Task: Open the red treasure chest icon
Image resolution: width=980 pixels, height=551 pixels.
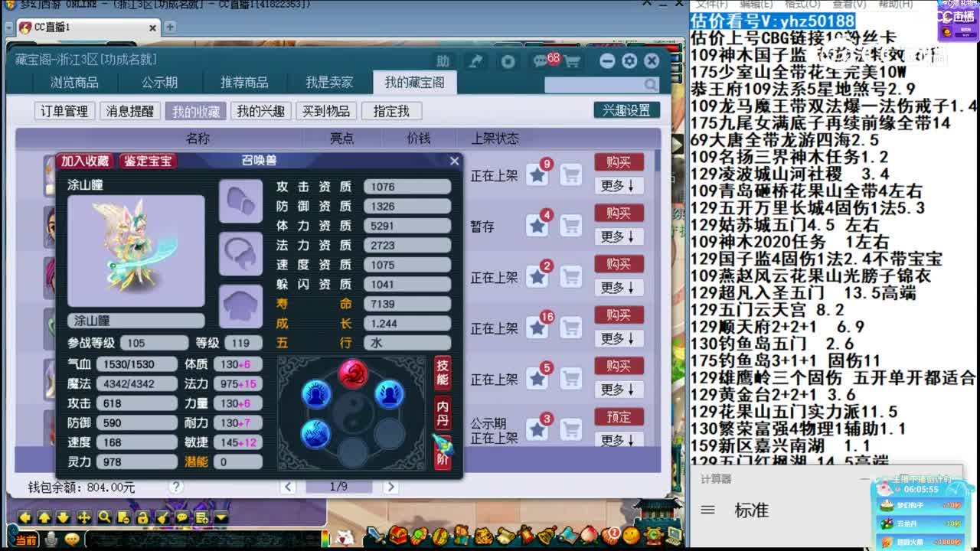Action: [x=397, y=535]
